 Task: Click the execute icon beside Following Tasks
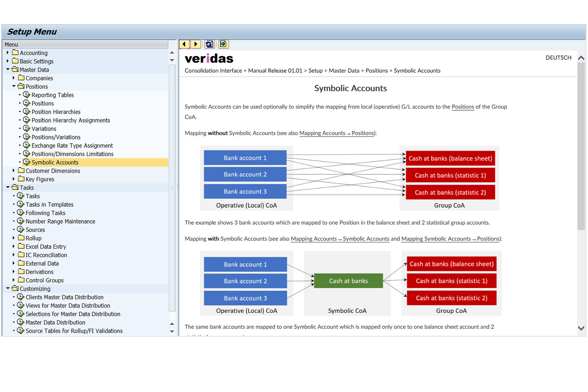pos(21,213)
